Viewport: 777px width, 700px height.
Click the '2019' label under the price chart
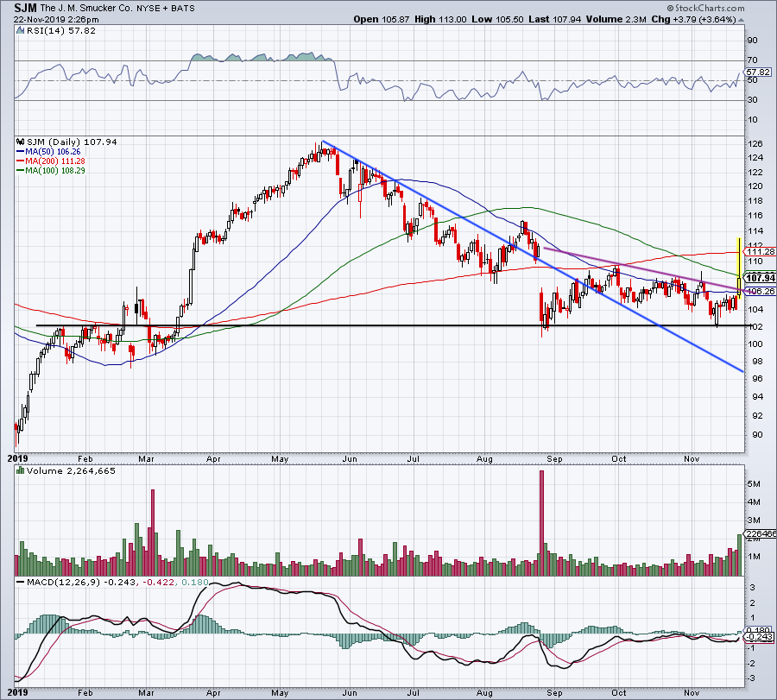pyautogui.click(x=17, y=458)
